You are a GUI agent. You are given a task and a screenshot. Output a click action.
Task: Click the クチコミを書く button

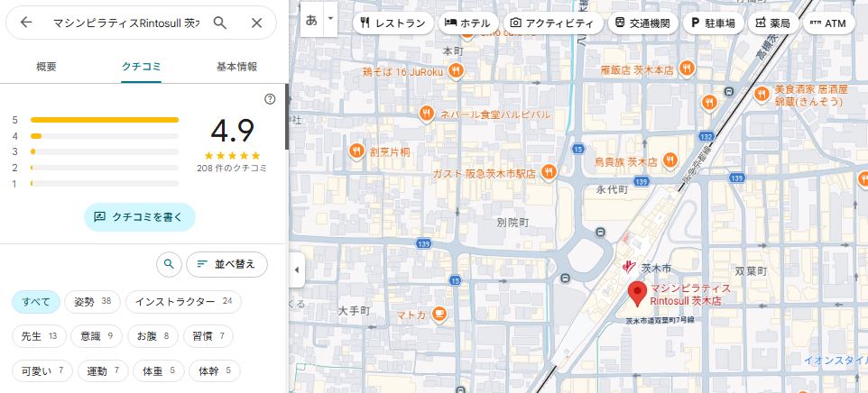point(140,216)
